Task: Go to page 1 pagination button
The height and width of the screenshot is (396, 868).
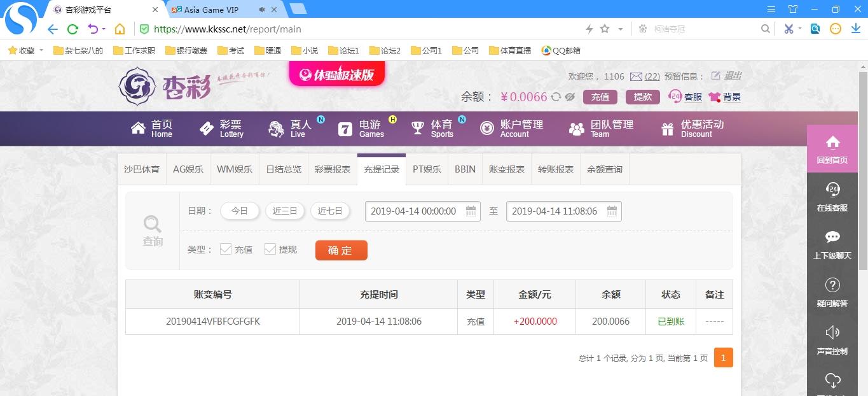Action: point(724,358)
